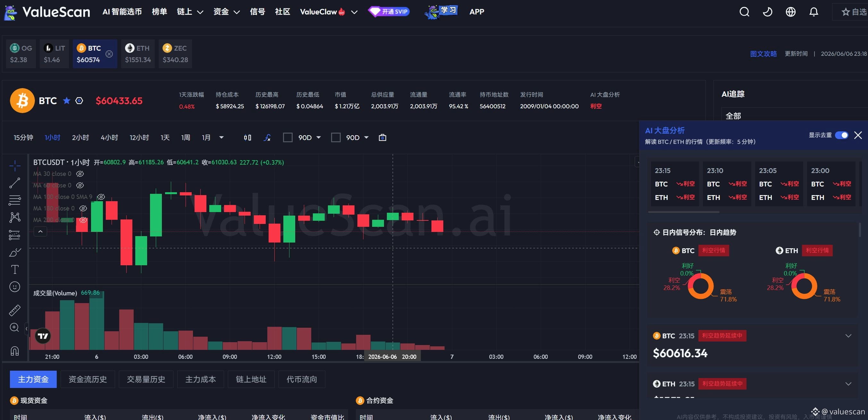Expand the BTC 23:15 analysis card
The height and width of the screenshot is (420, 868).
pyautogui.click(x=848, y=336)
